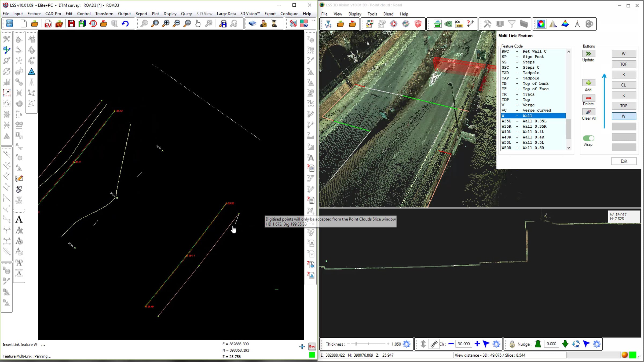The image size is (644, 362).
Task: Toggle the Wrap switch
Action: (x=588, y=138)
